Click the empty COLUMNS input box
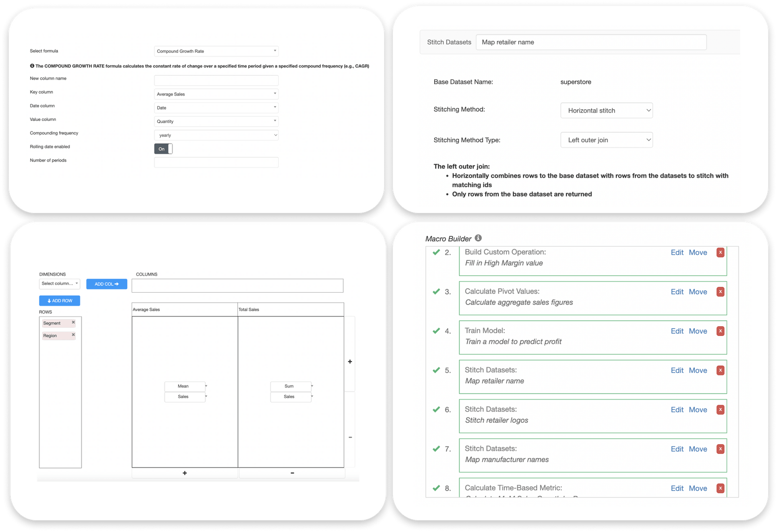 pyautogui.click(x=237, y=285)
